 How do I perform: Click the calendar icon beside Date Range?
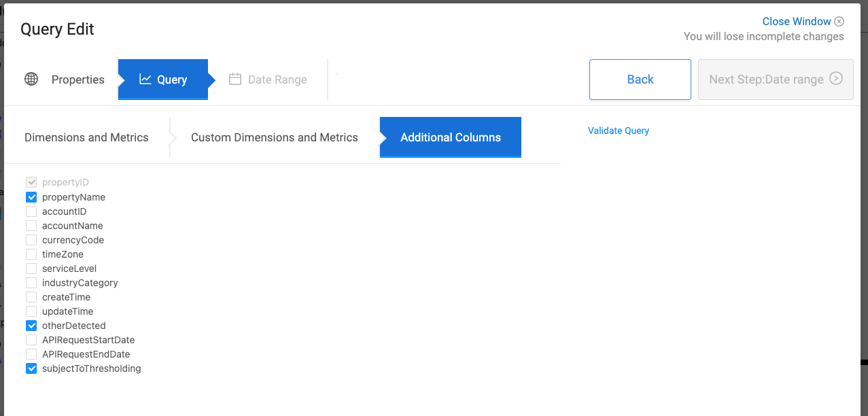coord(235,79)
